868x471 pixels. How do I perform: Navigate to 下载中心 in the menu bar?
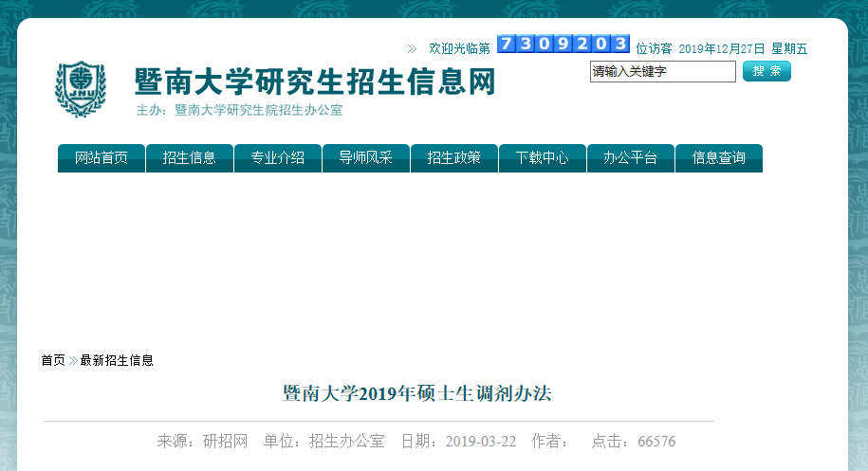tap(543, 158)
